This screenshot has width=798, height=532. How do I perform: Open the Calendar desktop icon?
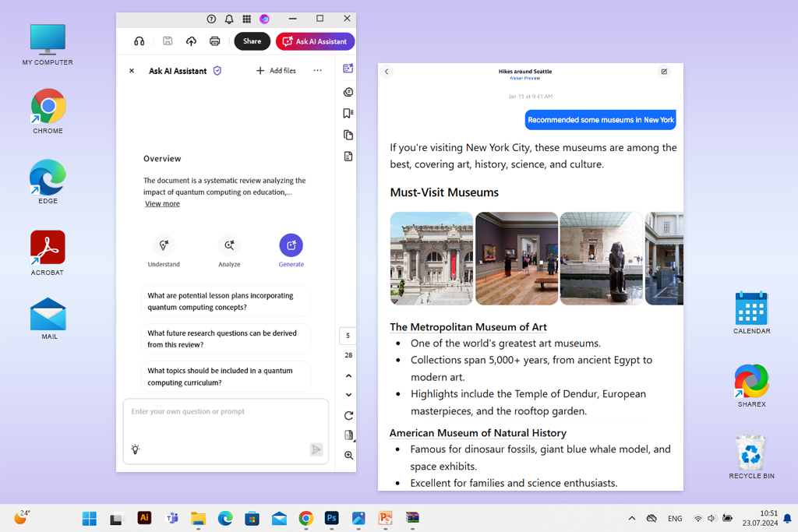[x=752, y=313]
